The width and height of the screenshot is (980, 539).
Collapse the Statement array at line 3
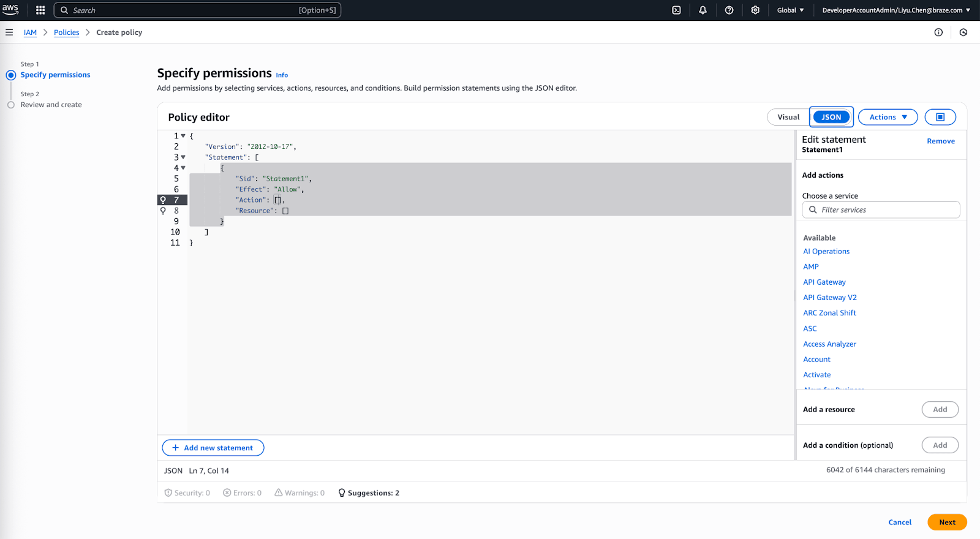(183, 157)
